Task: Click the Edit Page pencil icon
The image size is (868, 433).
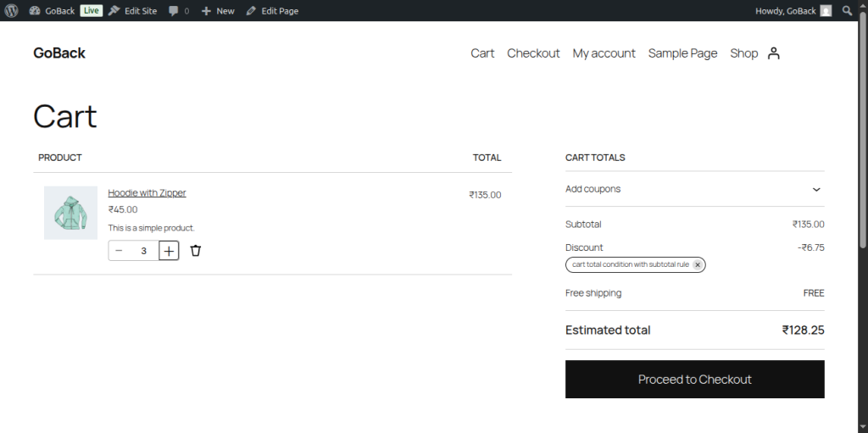Action: pos(251,10)
